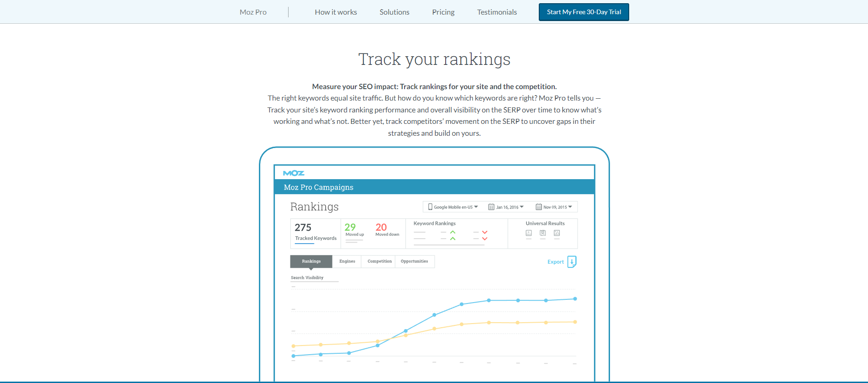Viewport: 868px width, 383px height.
Task: Open the Moz Pro nav link
Action: click(x=253, y=12)
